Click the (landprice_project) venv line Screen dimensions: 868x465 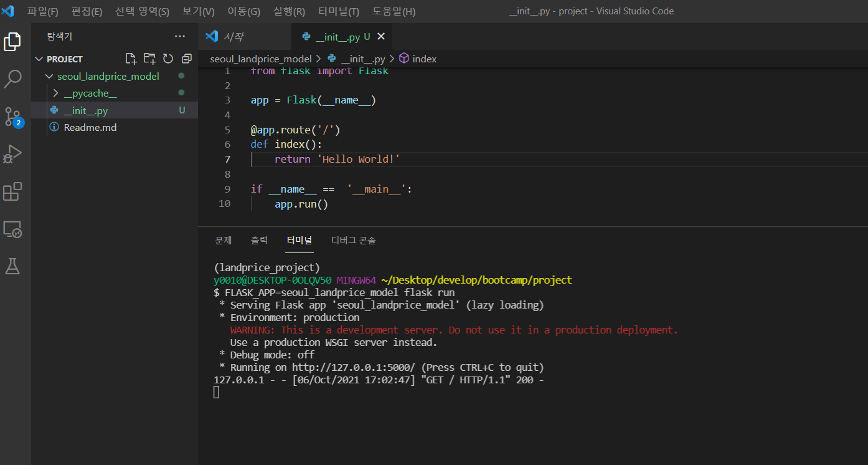267,267
